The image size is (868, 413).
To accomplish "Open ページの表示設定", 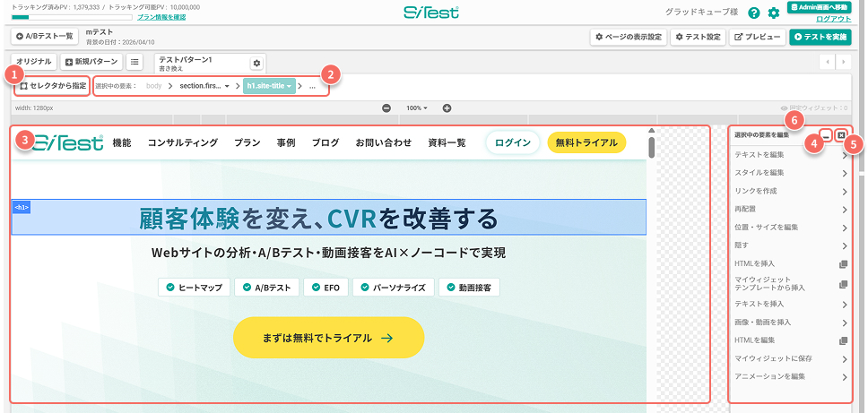I will coord(629,37).
